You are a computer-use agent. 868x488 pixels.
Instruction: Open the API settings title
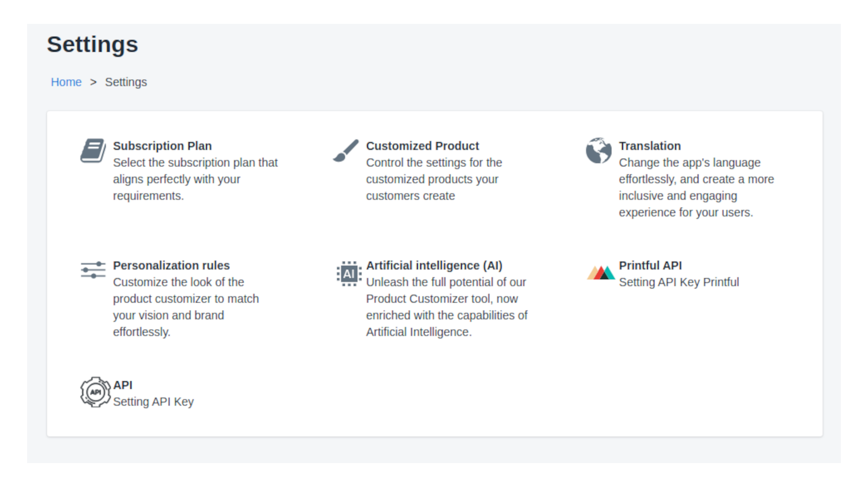123,385
